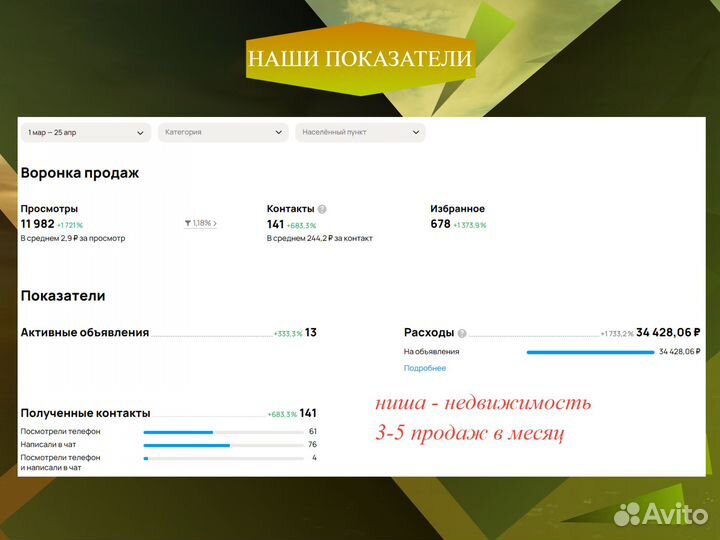Click the 'Расходы' total 34 428,06 ₽
The height and width of the screenshot is (540, 720).
point(668,332)
